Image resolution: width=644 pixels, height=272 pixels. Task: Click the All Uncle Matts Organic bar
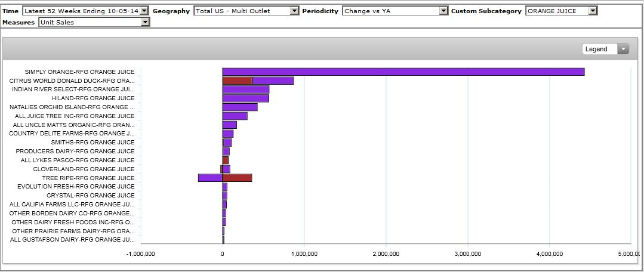pos(230,125)
